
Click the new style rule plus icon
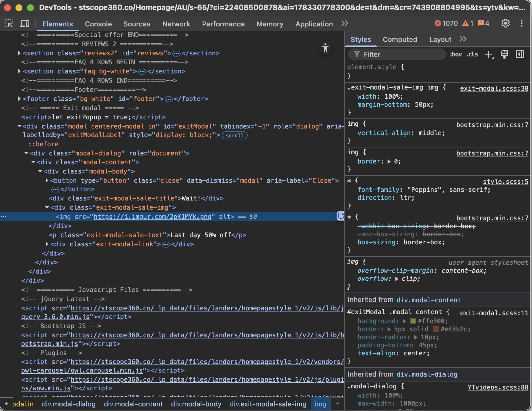pos(489,54)
